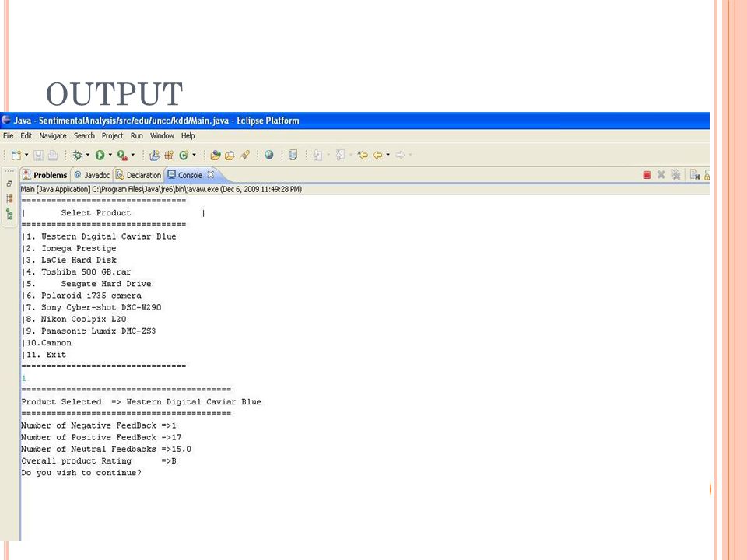
Task: Switch to the Javadoc tab
Action: [92, 175]
